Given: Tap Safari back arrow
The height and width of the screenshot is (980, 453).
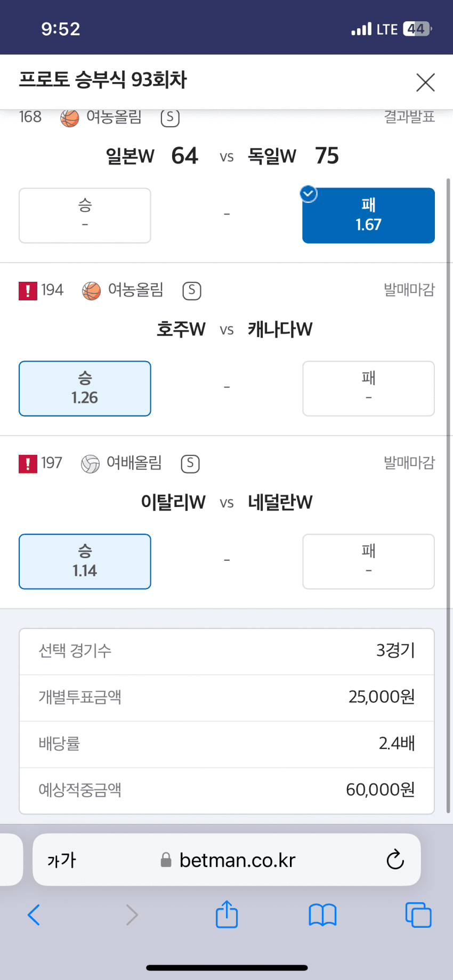Looking at the screenshot, I should (34, 915).
